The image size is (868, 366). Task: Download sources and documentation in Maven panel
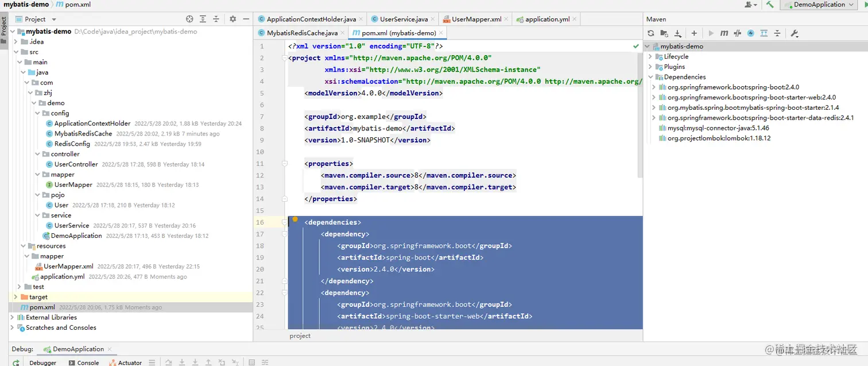click(x=678, y=33)
